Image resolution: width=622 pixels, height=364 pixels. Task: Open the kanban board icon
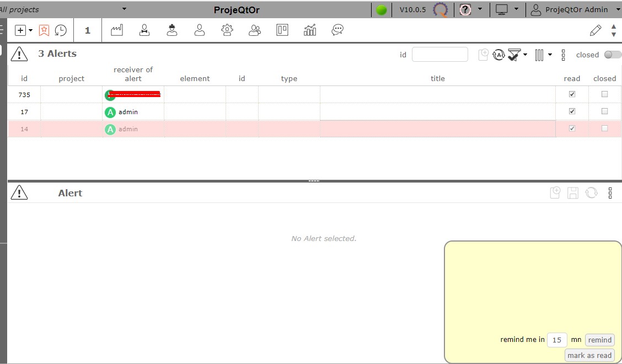pos(282,30)
